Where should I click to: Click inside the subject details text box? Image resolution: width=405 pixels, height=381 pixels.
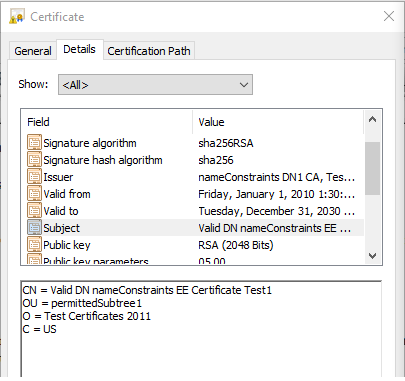point(201,329)
